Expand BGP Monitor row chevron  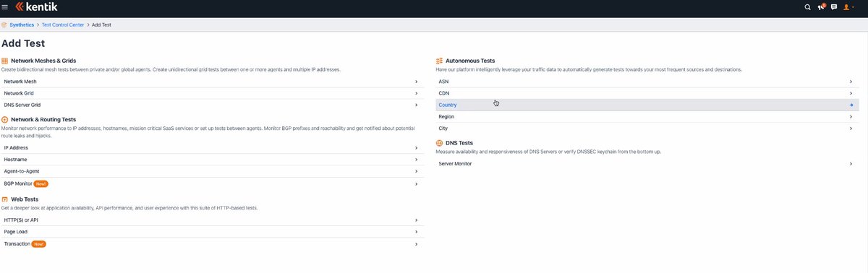click(416, 184)
